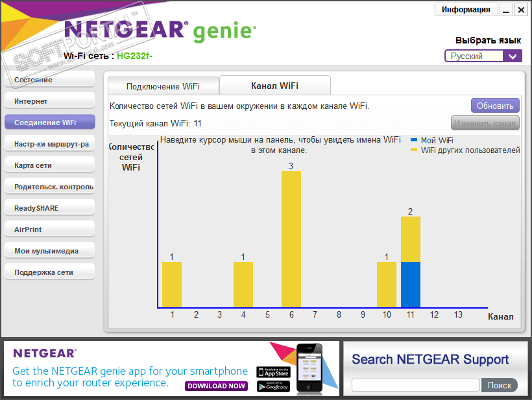The width and height of the screenshot is (532, 400).
Task: Click the Информация button
Action: click(466, 10)
